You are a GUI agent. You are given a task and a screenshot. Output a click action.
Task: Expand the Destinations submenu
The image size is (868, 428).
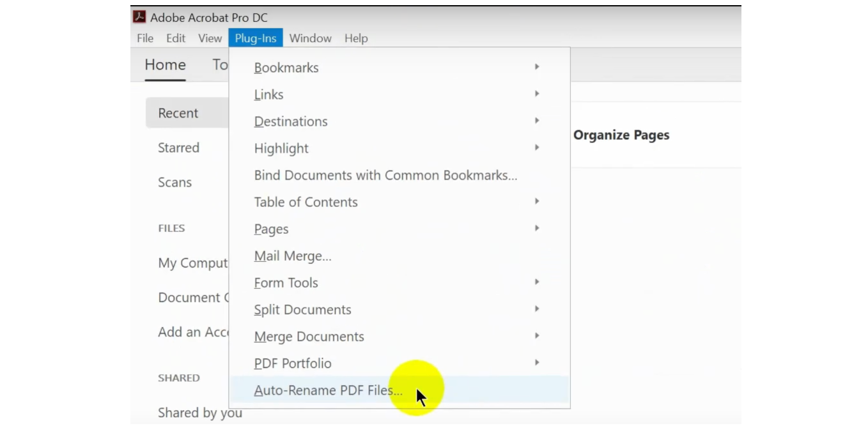[x=290, y=121]
